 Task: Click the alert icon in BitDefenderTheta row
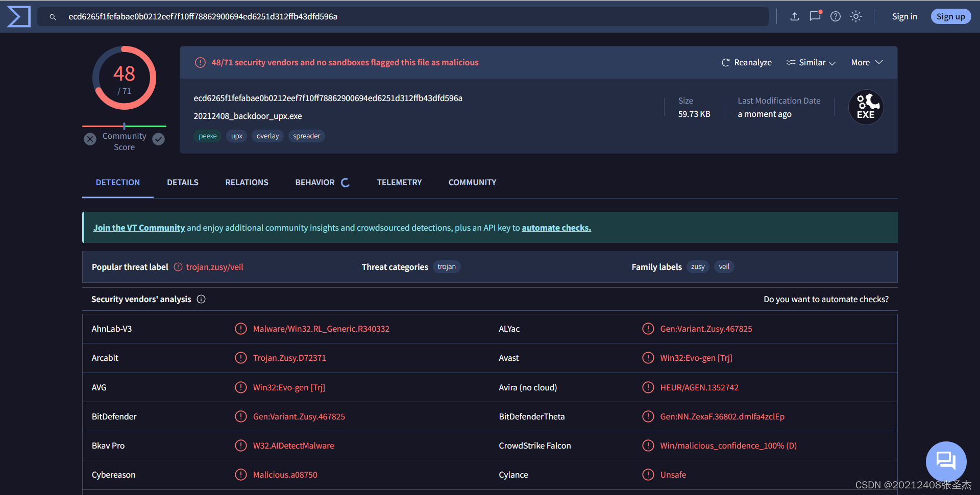pyautogui.click(x=648, y=416)
